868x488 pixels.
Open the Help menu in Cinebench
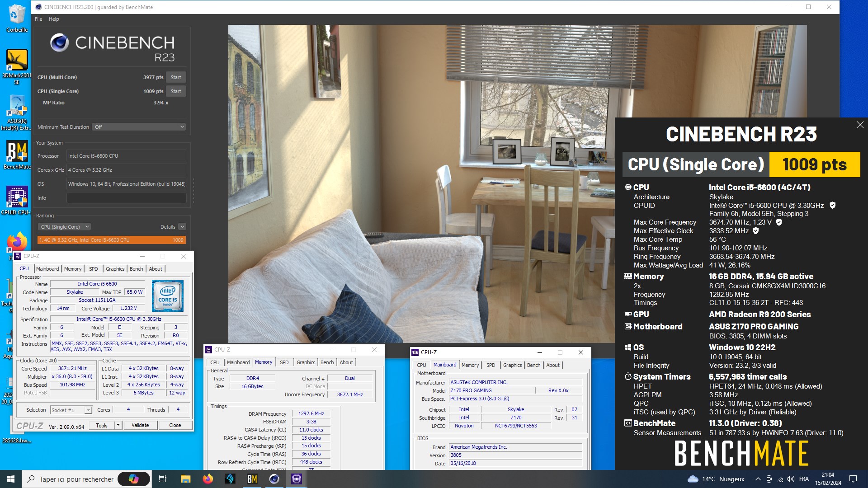point(54,19)
